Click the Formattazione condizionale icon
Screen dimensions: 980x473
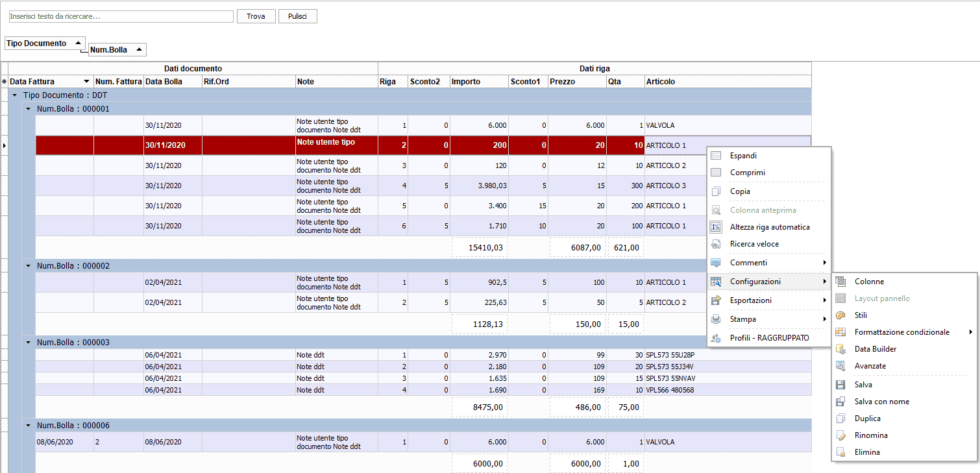[x=840, y=332]
